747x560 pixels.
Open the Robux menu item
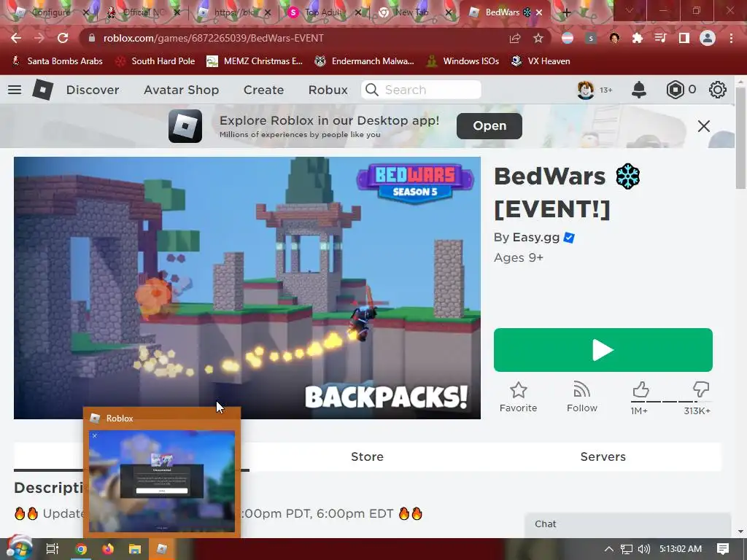[328, 90]
